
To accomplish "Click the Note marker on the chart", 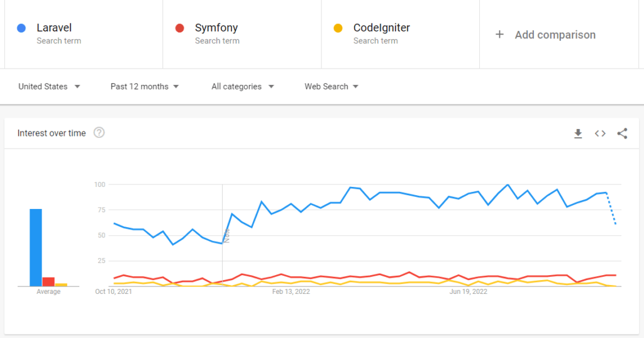I will click(227, 236).
